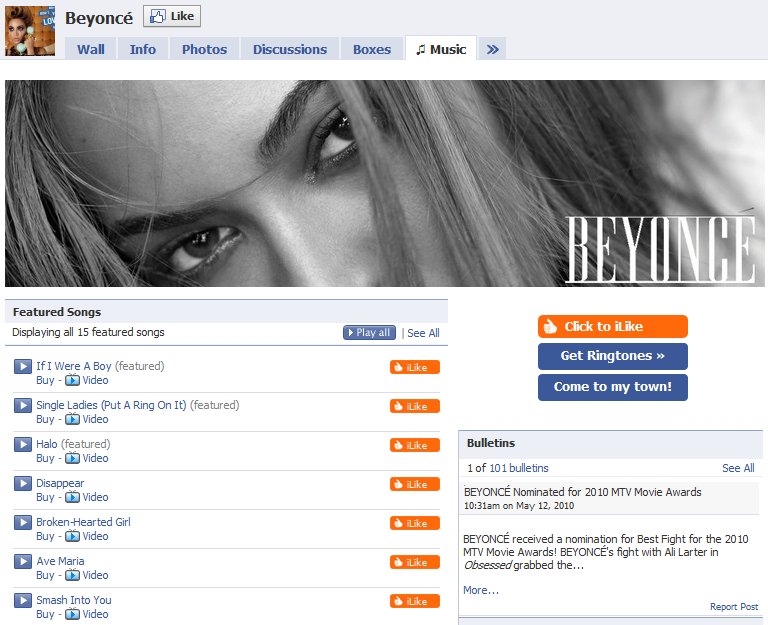Click iLike button for If I Were A Boy
Viewport: 768px width, 625px height.
[x=414, y=367]
